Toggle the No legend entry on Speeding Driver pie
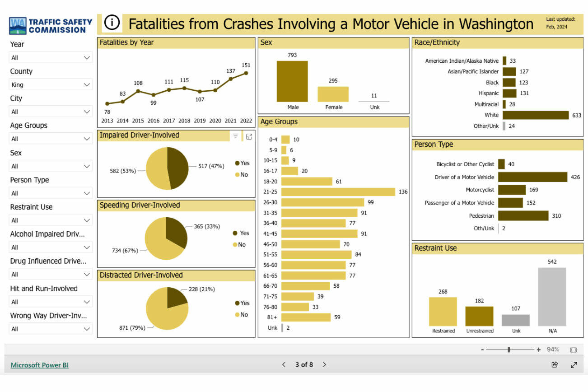The image size is (588, 392). pos(242,244)
